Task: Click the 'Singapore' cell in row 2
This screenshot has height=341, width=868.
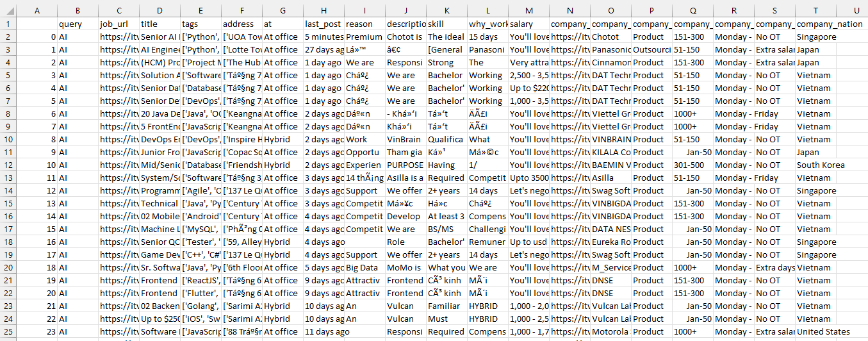Action: 815,37
